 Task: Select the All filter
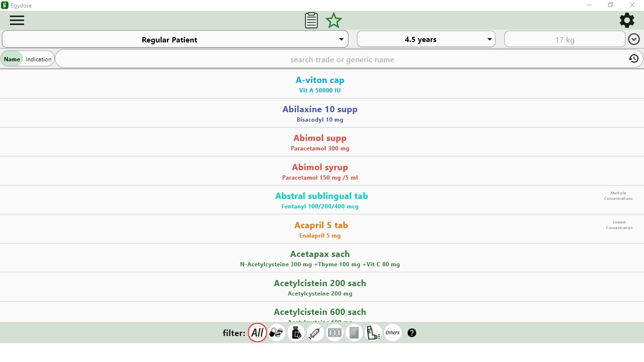(257, 333)
